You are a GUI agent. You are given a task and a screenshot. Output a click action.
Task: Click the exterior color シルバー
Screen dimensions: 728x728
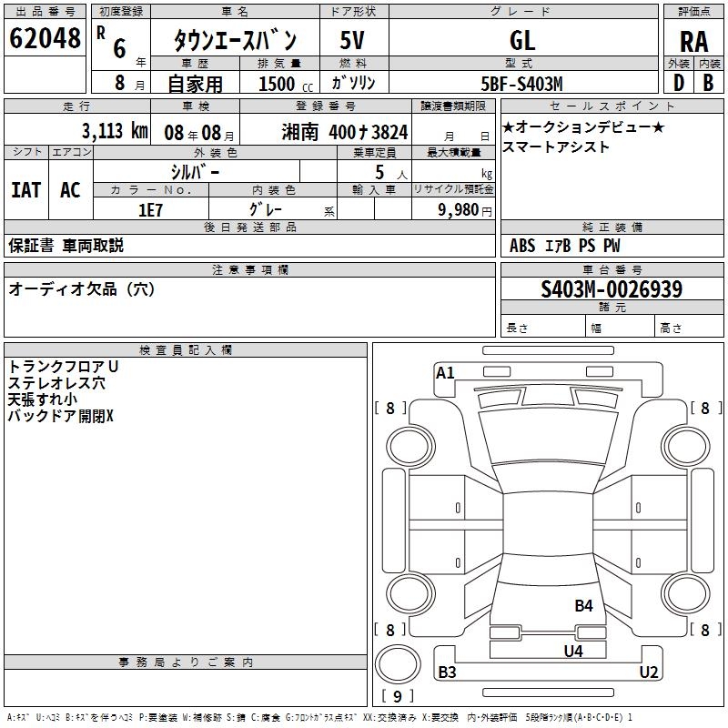(195, 173)
